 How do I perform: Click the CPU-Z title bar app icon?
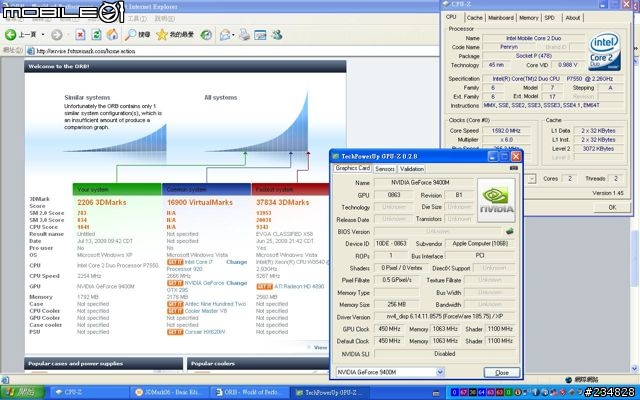pyautogui.click(x=446, y=4)
